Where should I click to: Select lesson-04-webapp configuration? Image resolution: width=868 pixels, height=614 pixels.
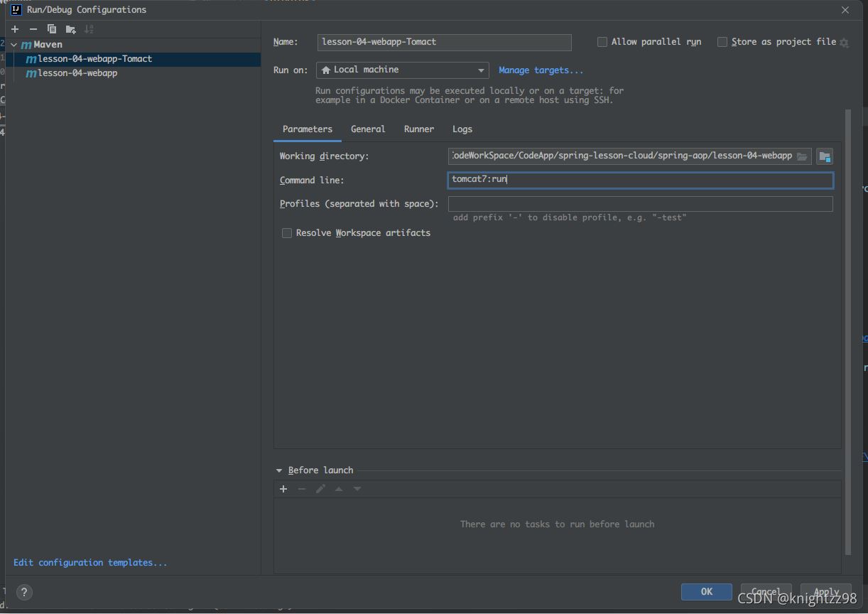click(133, 73)
